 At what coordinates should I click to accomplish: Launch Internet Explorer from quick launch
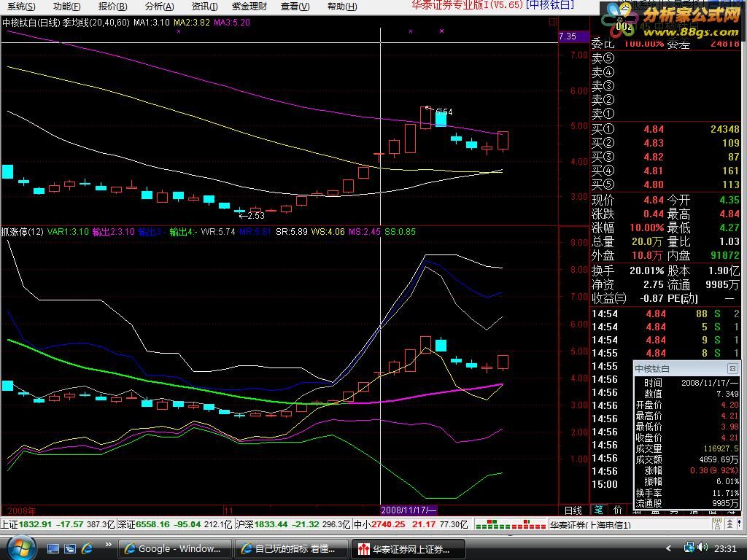[88, 549]
